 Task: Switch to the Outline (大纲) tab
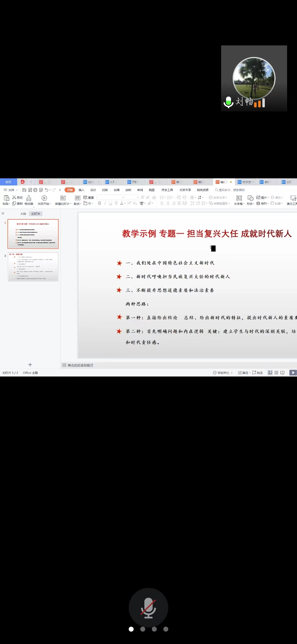point(23,214)
